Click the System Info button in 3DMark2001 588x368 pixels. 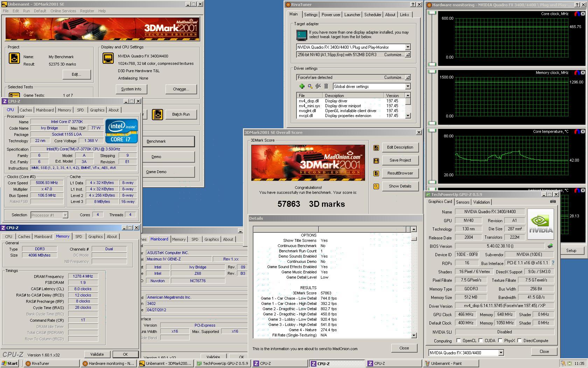131,89
